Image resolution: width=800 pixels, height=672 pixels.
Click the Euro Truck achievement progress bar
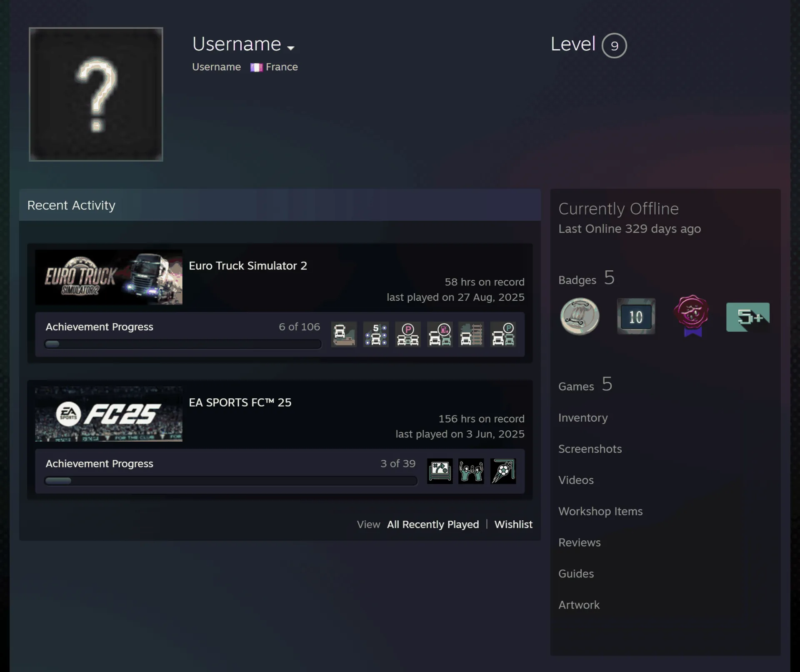183,344
